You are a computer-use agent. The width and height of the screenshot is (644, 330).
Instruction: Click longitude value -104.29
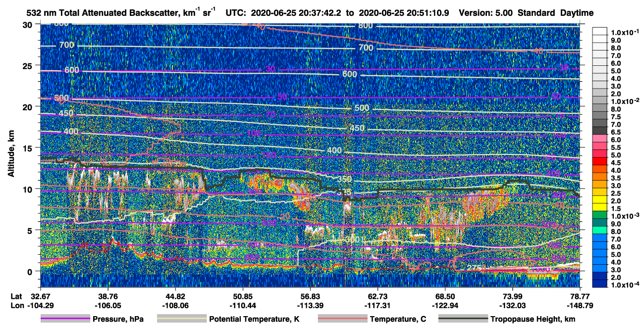[x=41, y=305]
